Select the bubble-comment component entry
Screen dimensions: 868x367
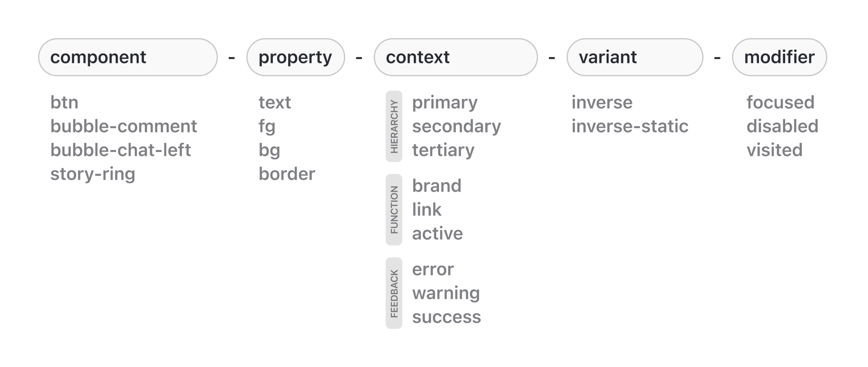click(123, 126)
